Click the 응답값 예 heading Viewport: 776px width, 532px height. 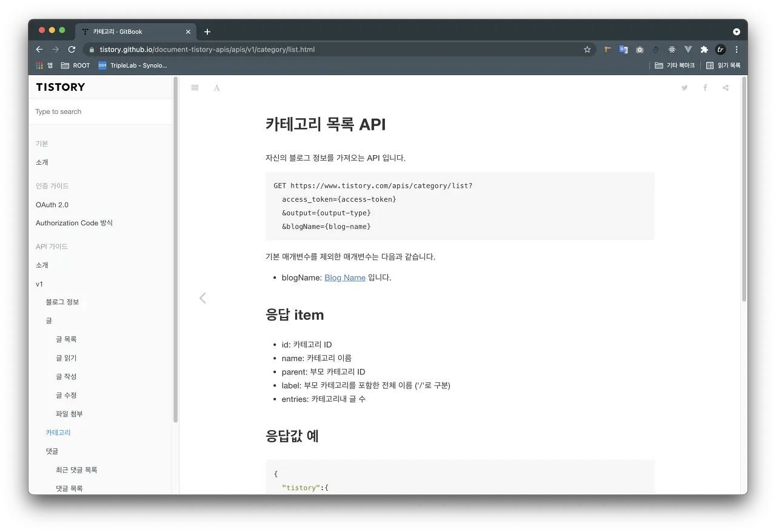point(292,436)
